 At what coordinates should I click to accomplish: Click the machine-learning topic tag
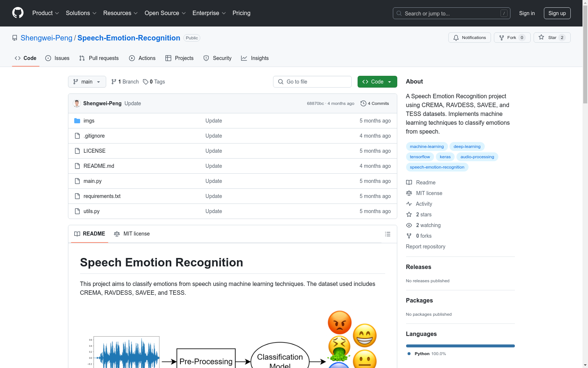(x=427, y=146)
